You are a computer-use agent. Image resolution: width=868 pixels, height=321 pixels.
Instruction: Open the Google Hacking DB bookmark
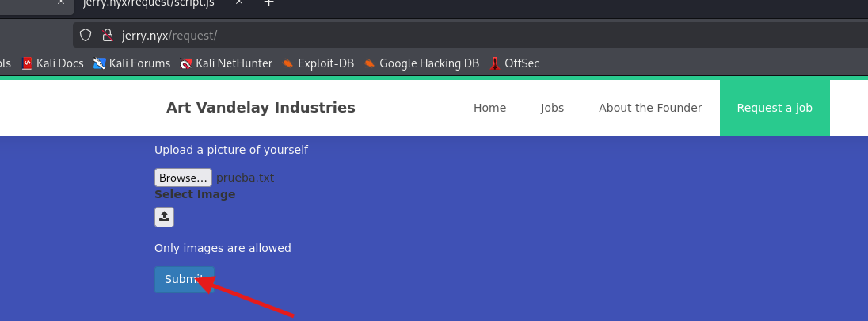click(x=421, y=63)
